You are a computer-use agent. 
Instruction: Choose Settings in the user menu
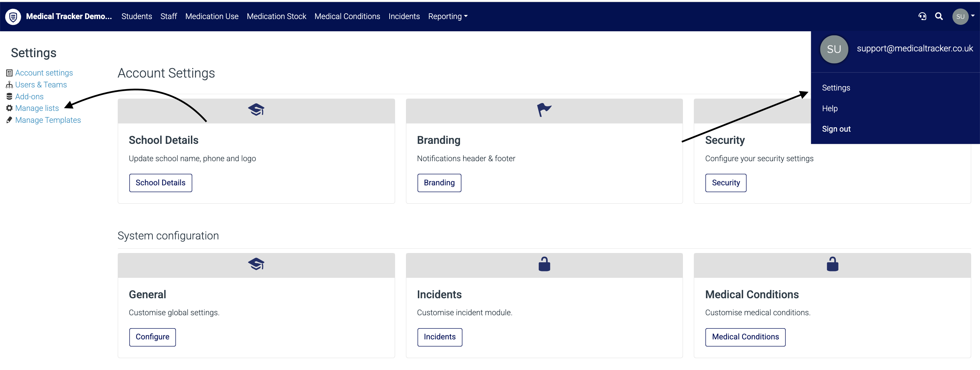point(836,88)
